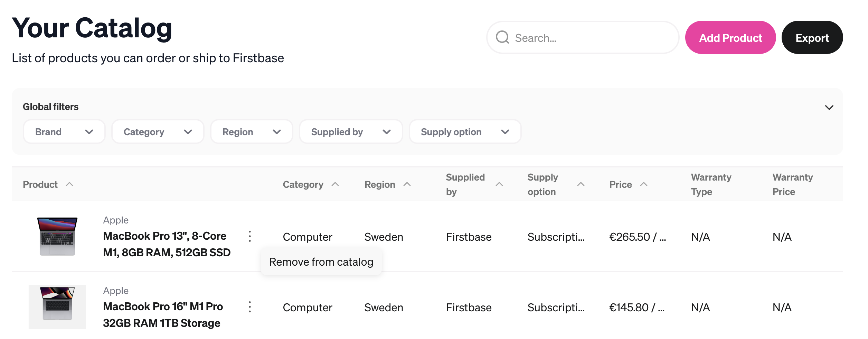Click the MacBook Pro 13" product thumbnail
This screenshot has height=339, width=868.
[57, 236]
